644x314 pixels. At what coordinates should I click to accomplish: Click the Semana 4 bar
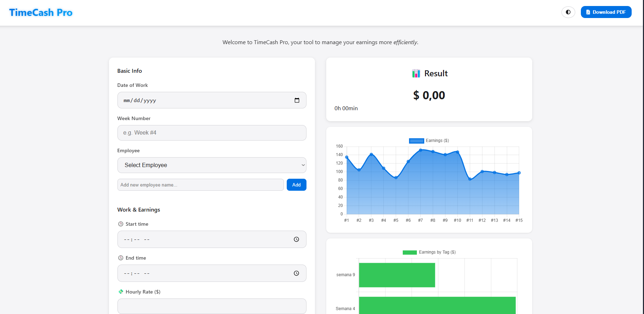coord(437,306)
